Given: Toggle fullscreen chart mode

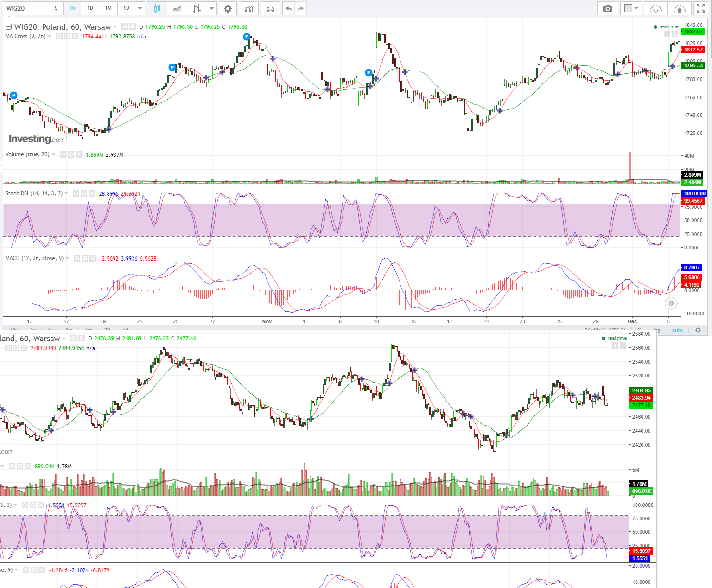Looking at the screenshot, I should click(701, 8).
